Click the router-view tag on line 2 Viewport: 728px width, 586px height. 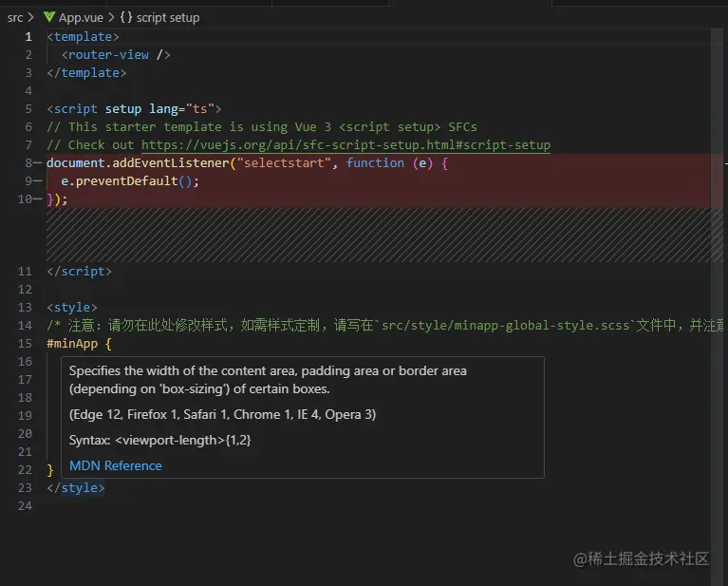(116, 55)
